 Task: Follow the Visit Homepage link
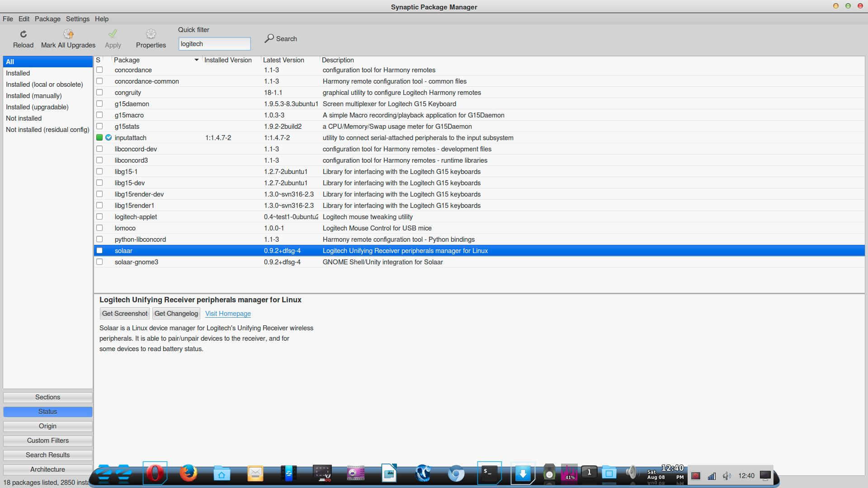(x=228, y=314)
